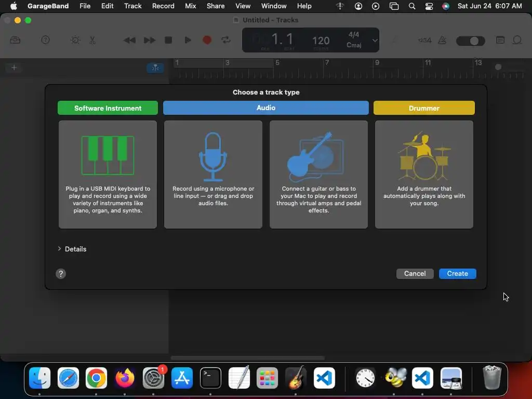The width and height of the screenshot is (532, 399).
Task: Open the Share menu
Action: 216,6
